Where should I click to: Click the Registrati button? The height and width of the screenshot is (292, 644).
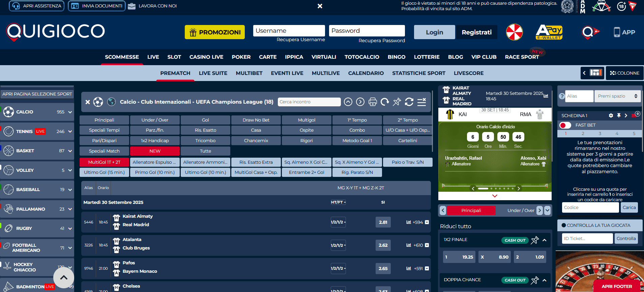[x=476, y=32]
